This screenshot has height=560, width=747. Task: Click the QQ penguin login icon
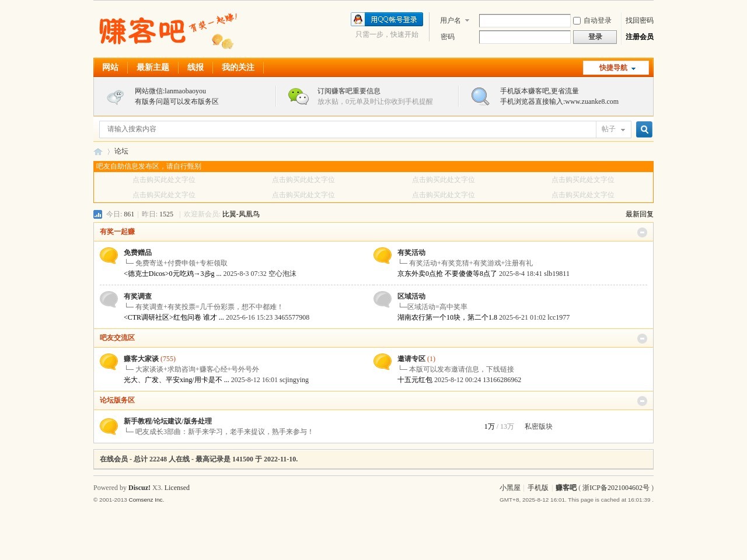pyautogui.click(x=357, y=19)
